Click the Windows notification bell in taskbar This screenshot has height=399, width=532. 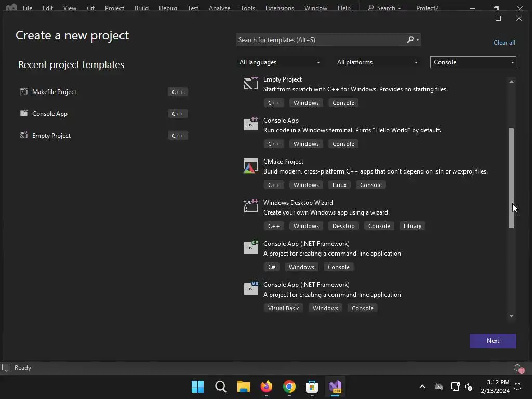pyautogui.click(x=518, y=387)
